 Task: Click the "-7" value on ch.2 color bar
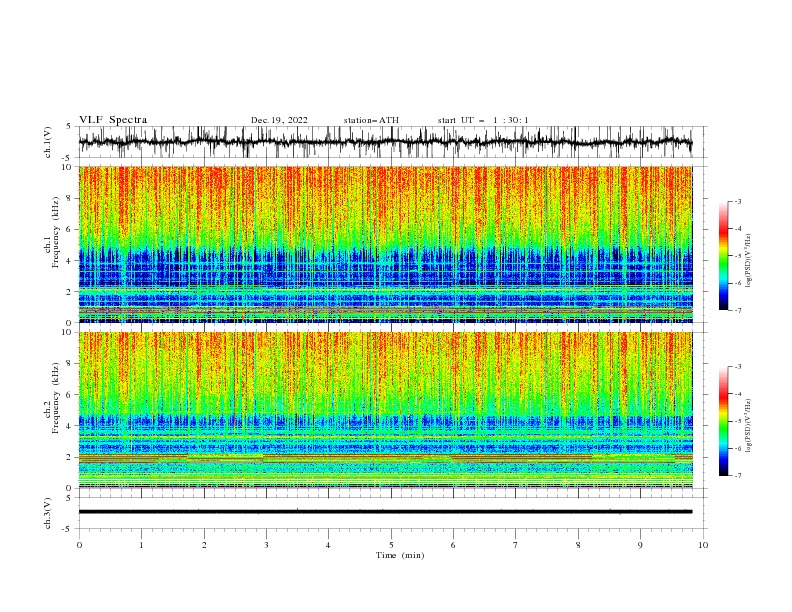738,476
